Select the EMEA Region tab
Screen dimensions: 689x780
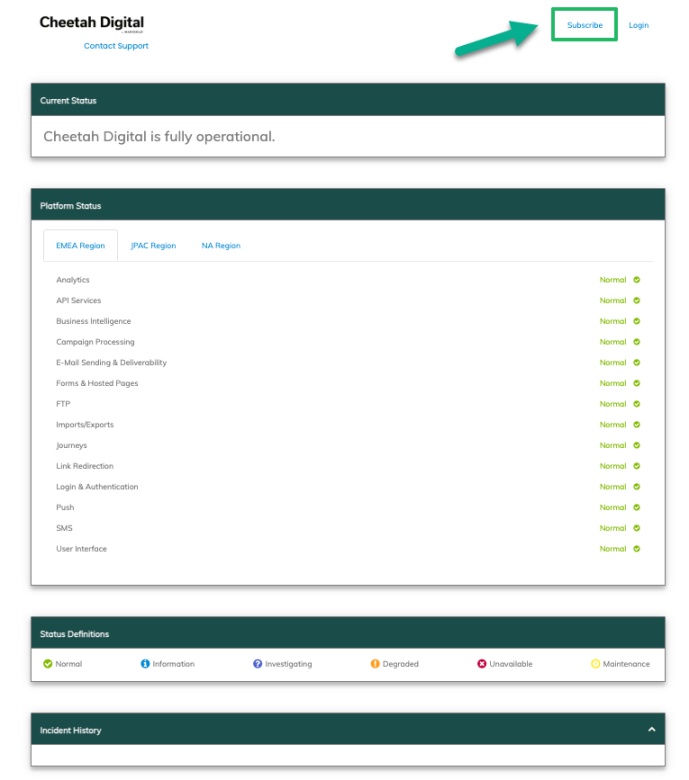[x=80, y=246]
